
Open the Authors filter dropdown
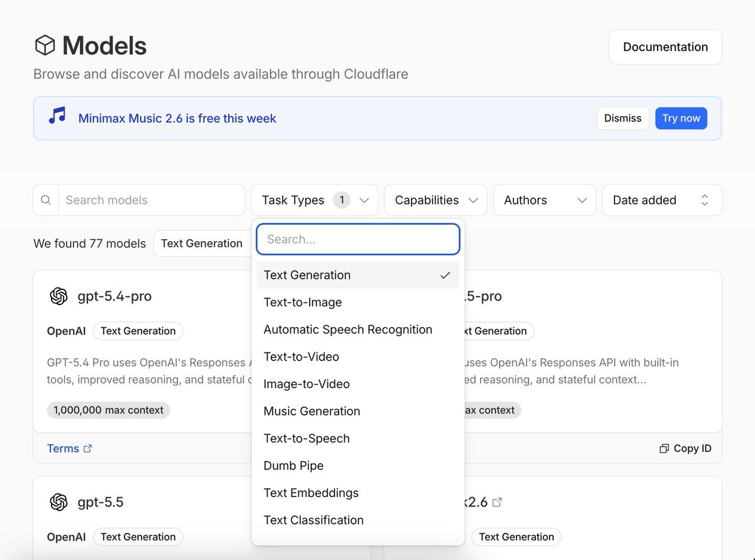pyautogui.click(x=544, y=200)
